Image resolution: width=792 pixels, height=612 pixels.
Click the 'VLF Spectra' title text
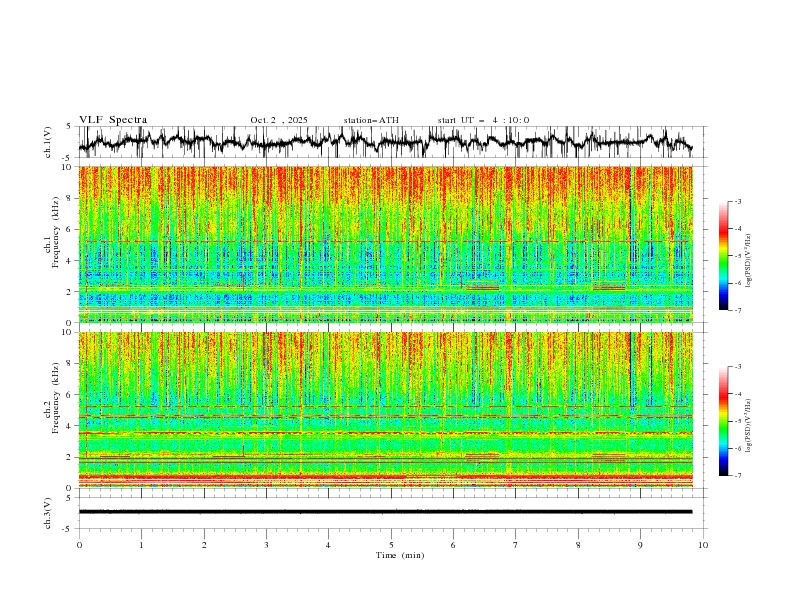(x=113, y=120)
